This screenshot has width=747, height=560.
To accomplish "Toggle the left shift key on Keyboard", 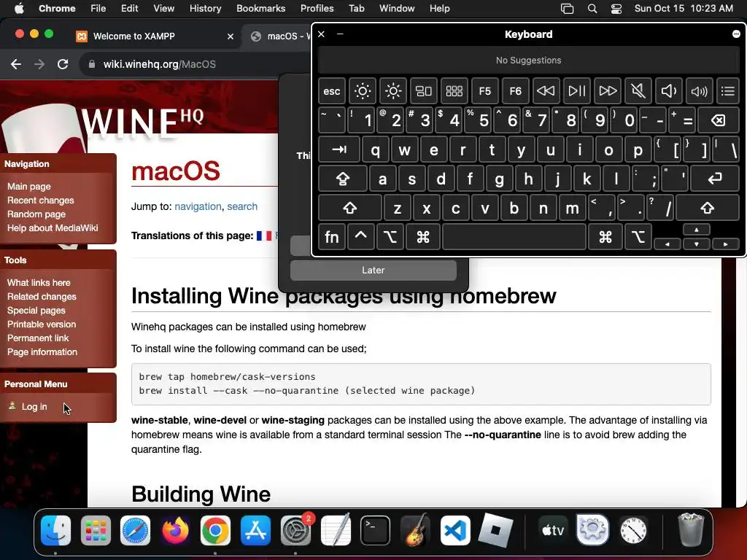I will [x=349, y=208].
